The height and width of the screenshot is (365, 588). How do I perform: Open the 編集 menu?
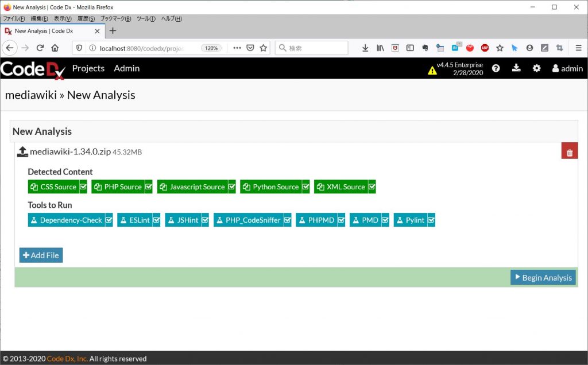pos(40,19)
